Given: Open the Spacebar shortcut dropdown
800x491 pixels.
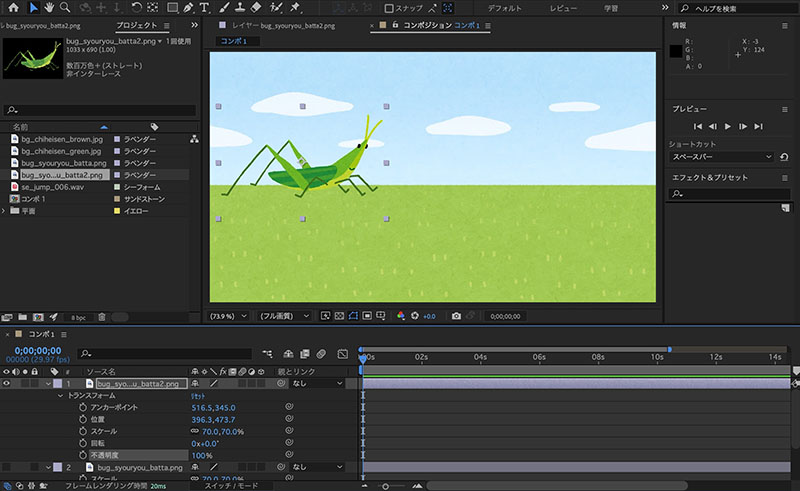Looking at the screenshot, I should (x=721, y=157).
